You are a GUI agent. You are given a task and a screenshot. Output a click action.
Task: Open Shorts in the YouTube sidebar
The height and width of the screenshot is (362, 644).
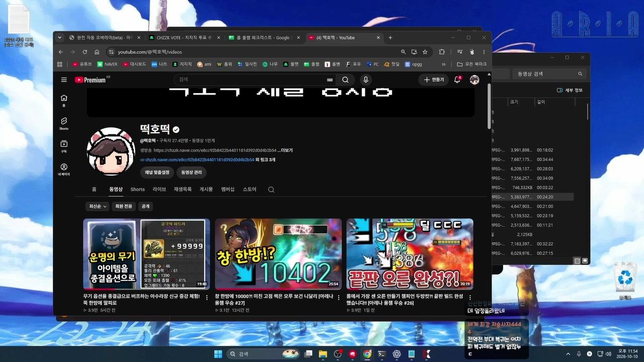(64, 123)
